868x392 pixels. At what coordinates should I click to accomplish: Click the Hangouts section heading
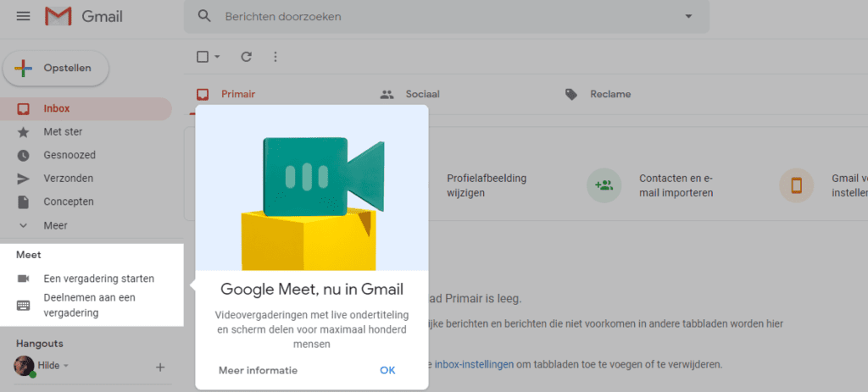(x=40, y=344)
